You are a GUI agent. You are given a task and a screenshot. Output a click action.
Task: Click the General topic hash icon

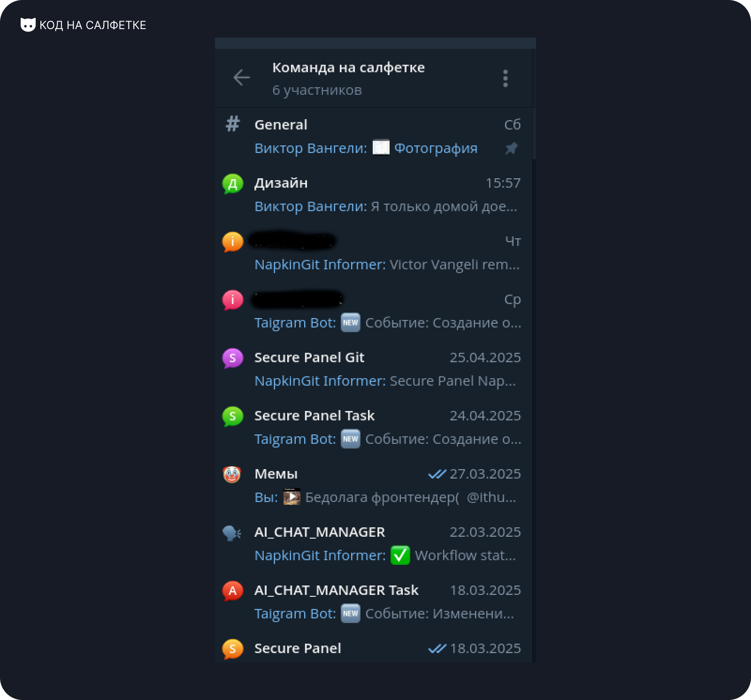pyautogui.click(x=233, y=124)
